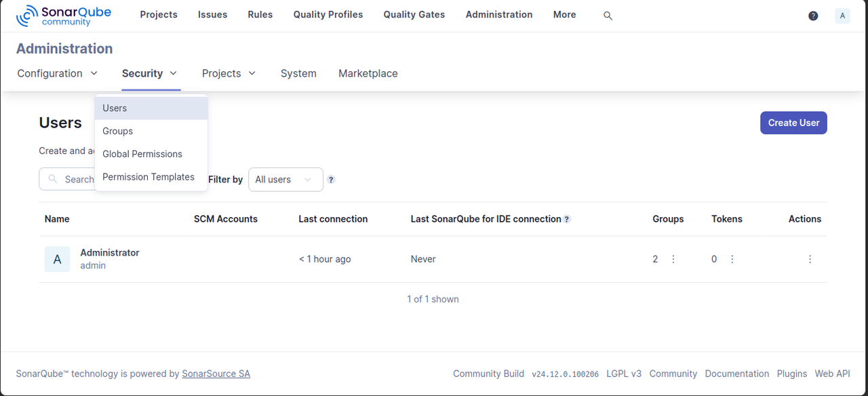Image resolution: width=868 pixels, height=396 pixels.
Task: Click the Last connection column header
Action: pos(333,219)
